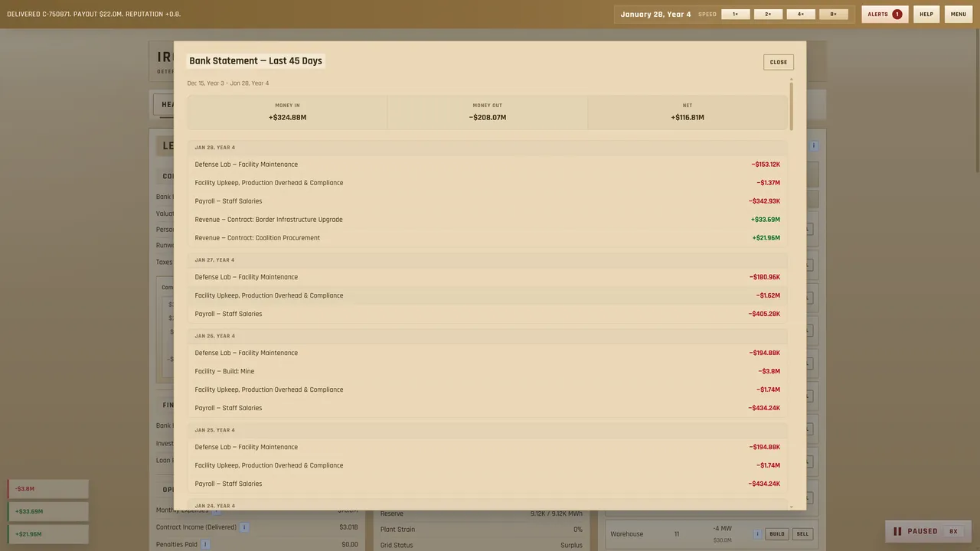The width and height of the screenshot is (980, 551).
Task: Click the Sell button for Warehouse
Action: point(802,534)
